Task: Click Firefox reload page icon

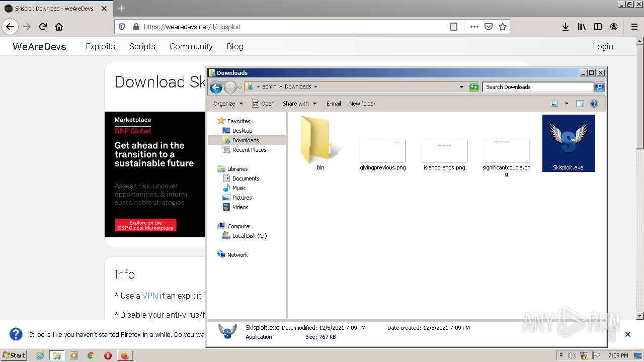Action: click(43, 27)
